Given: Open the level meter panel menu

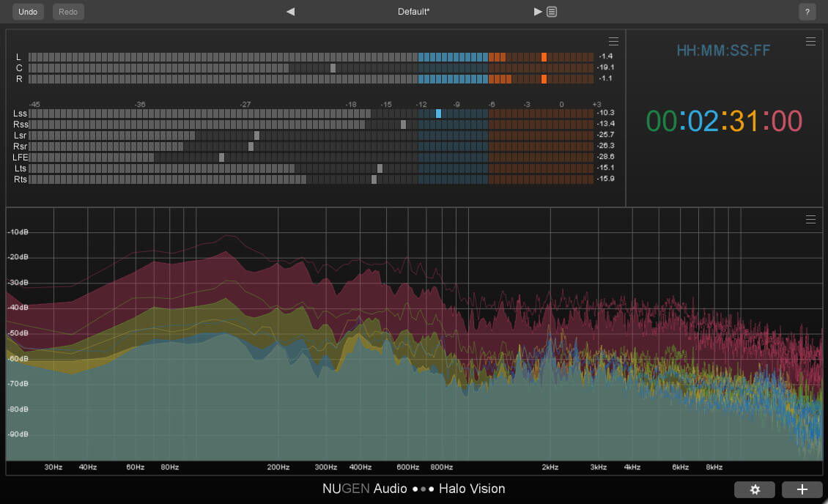Looking at the screenshot, I should point(613,41).
